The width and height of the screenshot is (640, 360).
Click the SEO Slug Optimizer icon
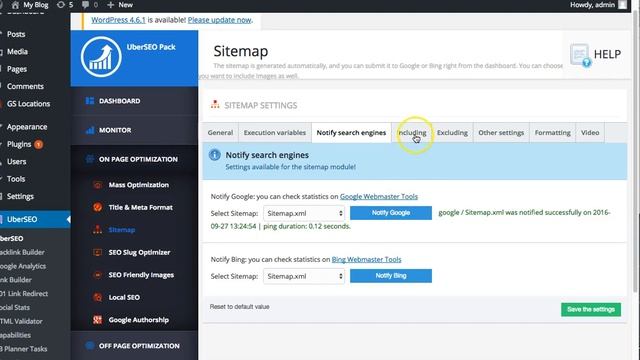(98, 252)
